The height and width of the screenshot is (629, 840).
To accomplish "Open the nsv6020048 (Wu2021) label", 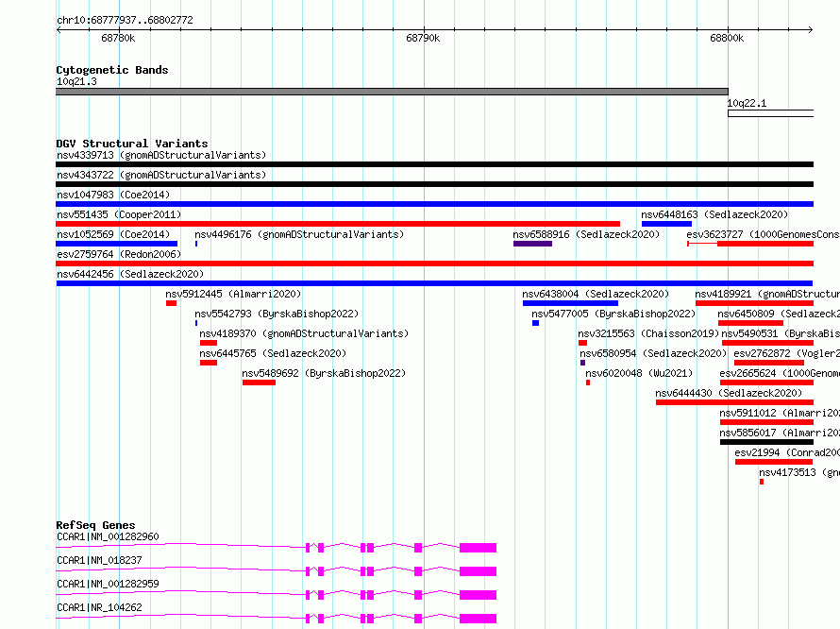I will tap(639, 373).
